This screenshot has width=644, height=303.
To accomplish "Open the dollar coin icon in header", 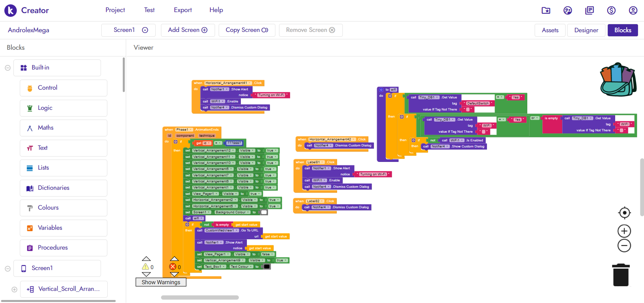I will [x=611, y=10].
